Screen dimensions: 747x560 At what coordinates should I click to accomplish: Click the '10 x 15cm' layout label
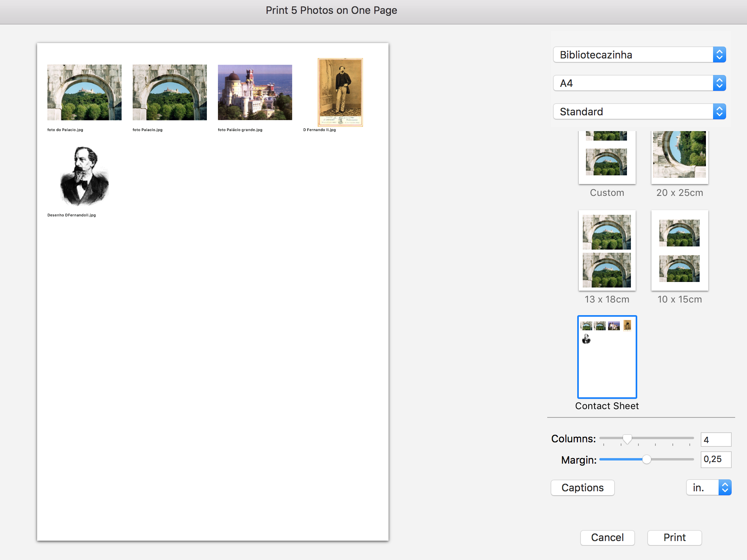pyautogui.click(x=679, y=299)
